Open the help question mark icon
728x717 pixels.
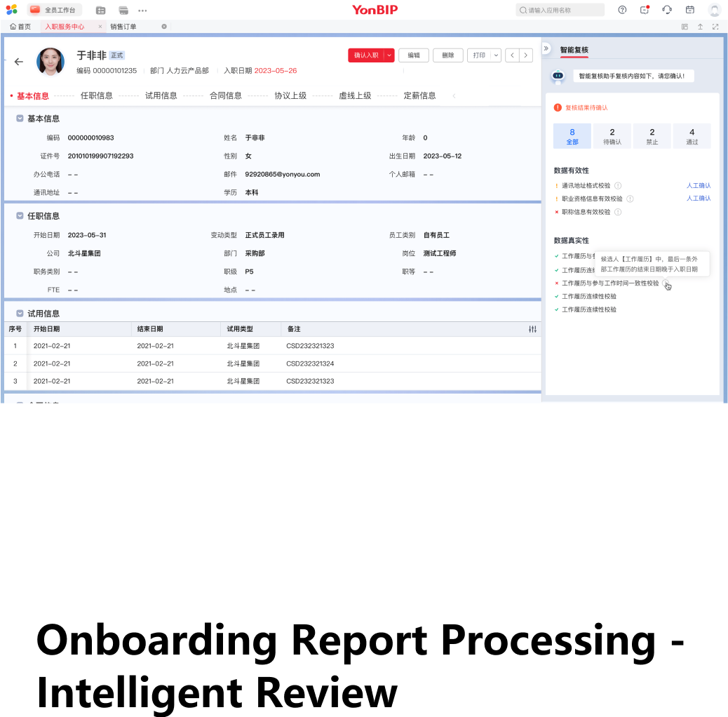pyautogui.click(x=622, y=10)
